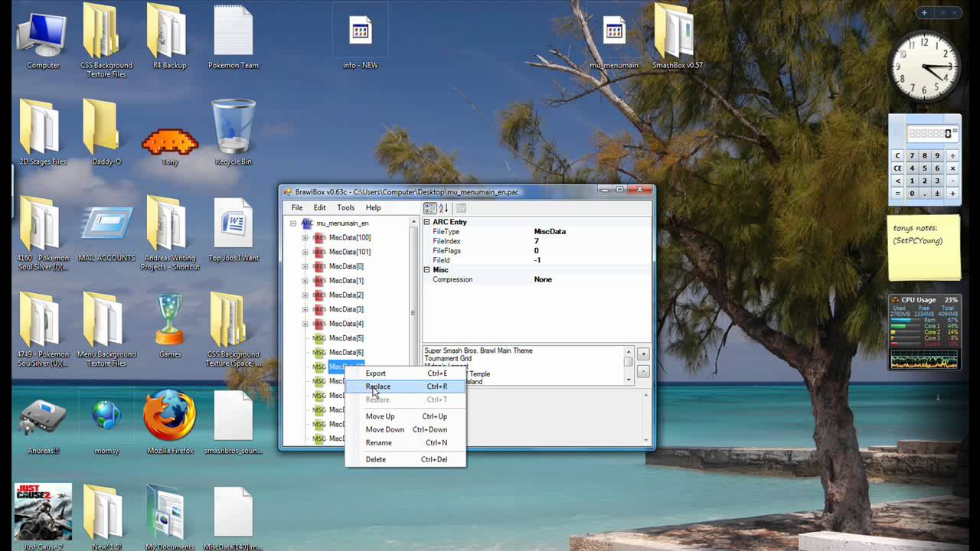Image resolution: width=980 pixels, height=551 pixels.
Task: Choose Export from the context menu
Action: tap(406, 373)
